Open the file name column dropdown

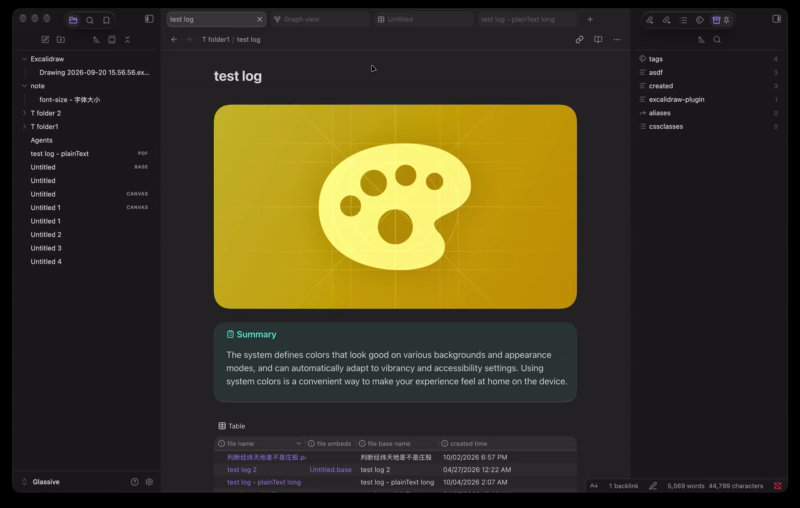click(x=298, y=444)
